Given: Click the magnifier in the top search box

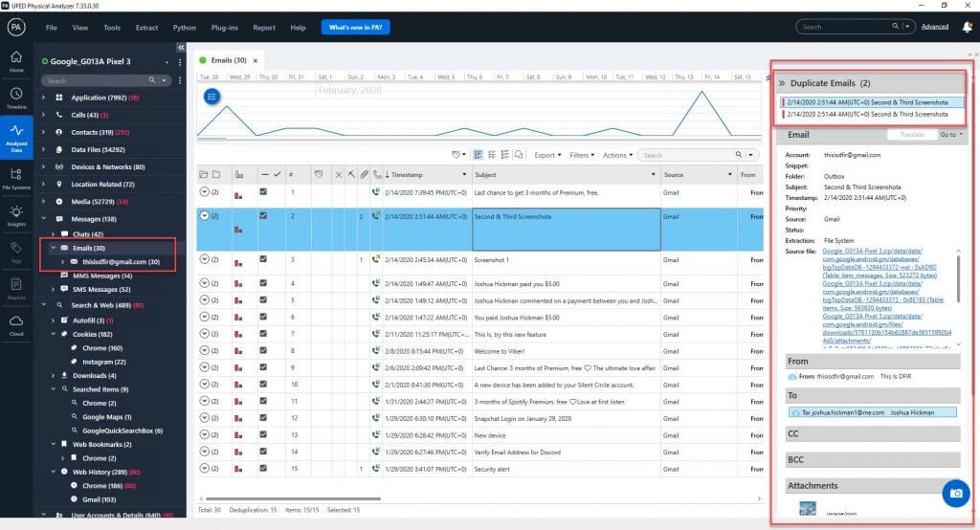Looking at the screenshot, I should 895,26.
